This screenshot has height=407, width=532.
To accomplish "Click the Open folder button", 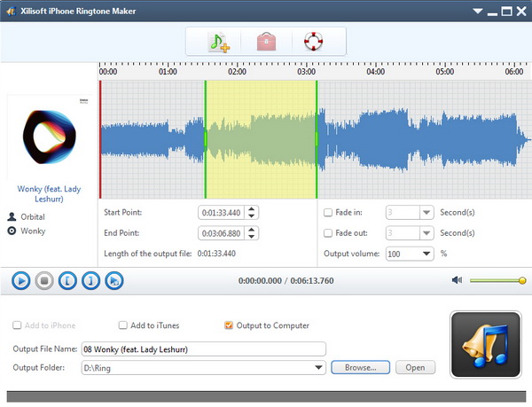I will click(415, 367).
